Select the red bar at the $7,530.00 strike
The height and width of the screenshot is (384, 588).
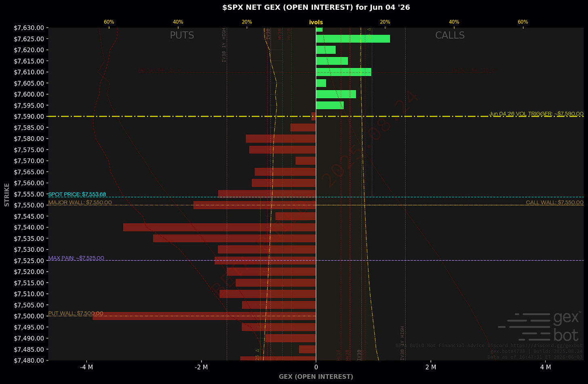pos(267,249)
